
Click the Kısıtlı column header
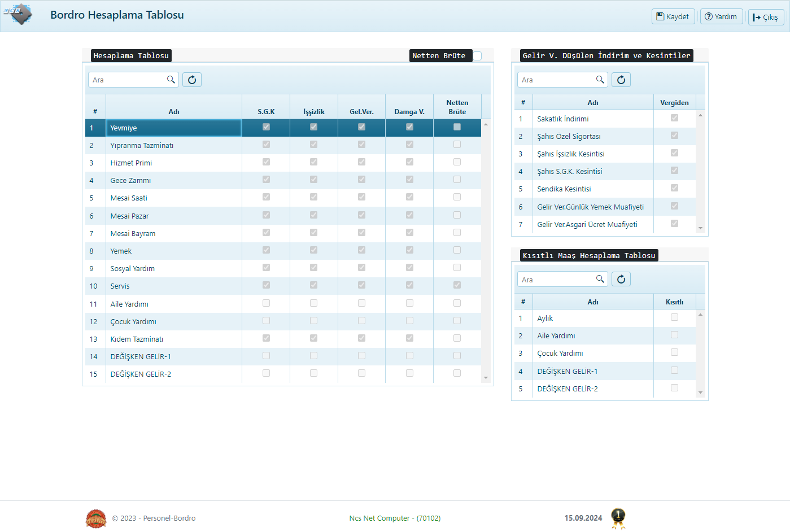[x=674, y=302]
